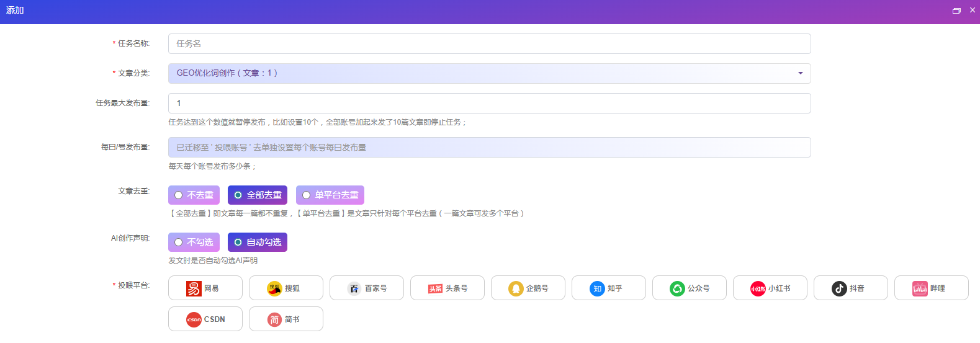Viewport: 980px width, 343px height.
Task: Pick the 公众号 WeChat icon
Action: pyautogui.click(x=677, y=288)
